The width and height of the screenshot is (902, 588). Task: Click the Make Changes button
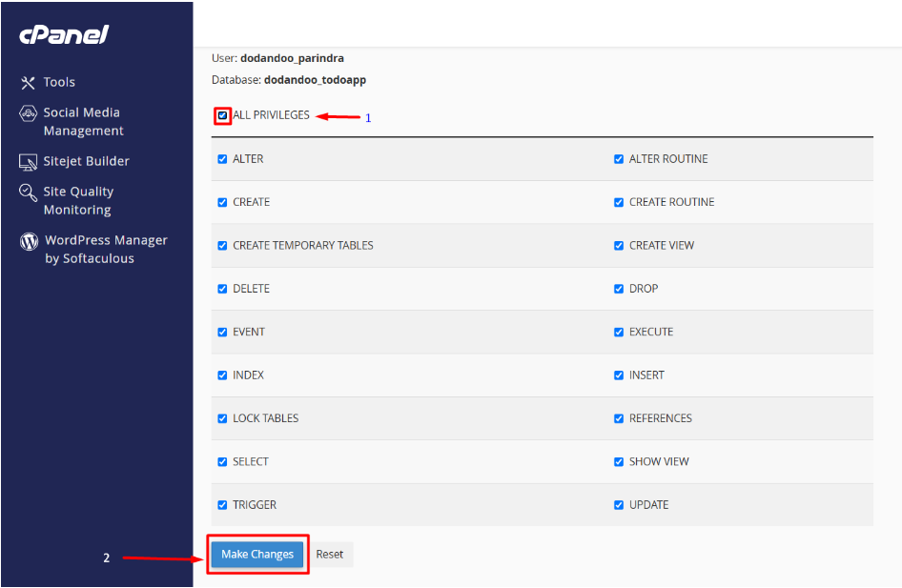[257, 555]
